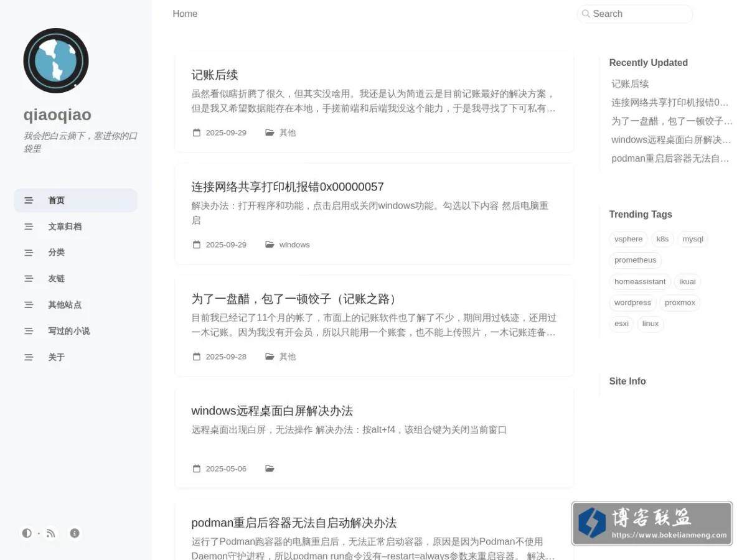Open 友链 in the sidebar menu

75,279
